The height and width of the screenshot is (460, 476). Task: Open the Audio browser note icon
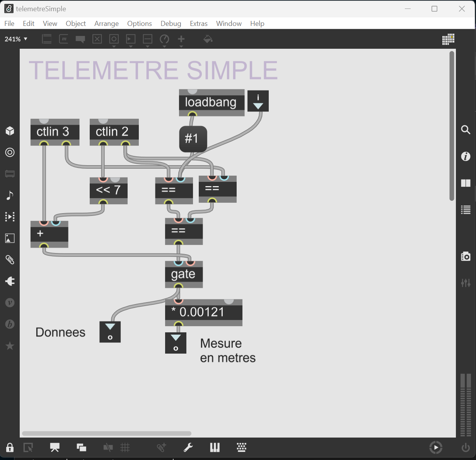[x=10, y=195]
